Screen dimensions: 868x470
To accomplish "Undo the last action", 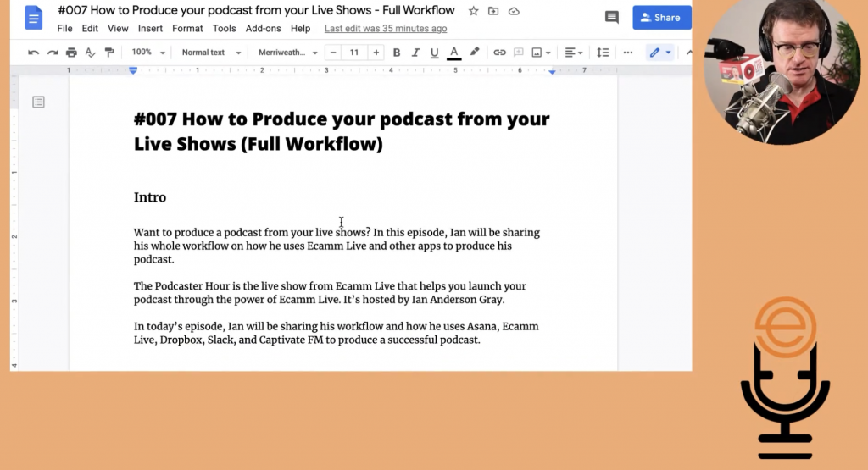I will point(33,53).
